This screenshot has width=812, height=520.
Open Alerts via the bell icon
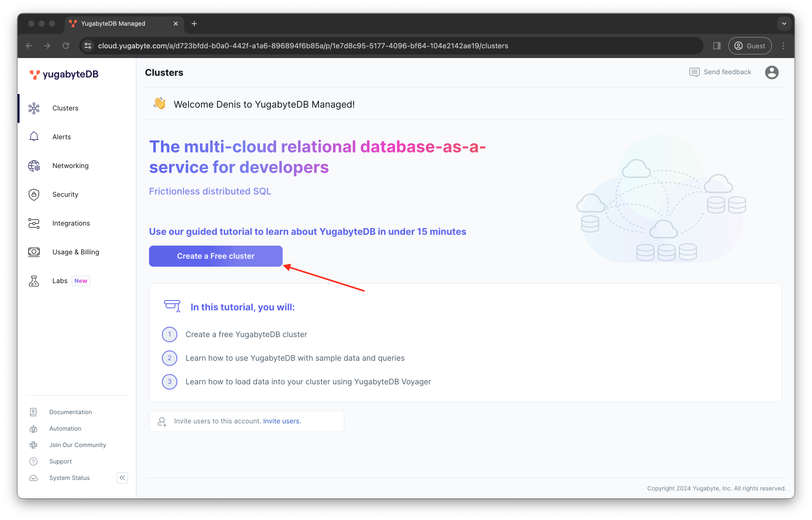pos(34,137)
